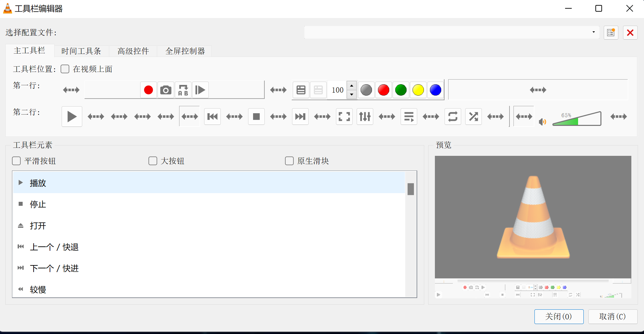The width and height of the screenshot is (644, 334).
Task: Click the grey teletext circle button
Action: point(366,90)
